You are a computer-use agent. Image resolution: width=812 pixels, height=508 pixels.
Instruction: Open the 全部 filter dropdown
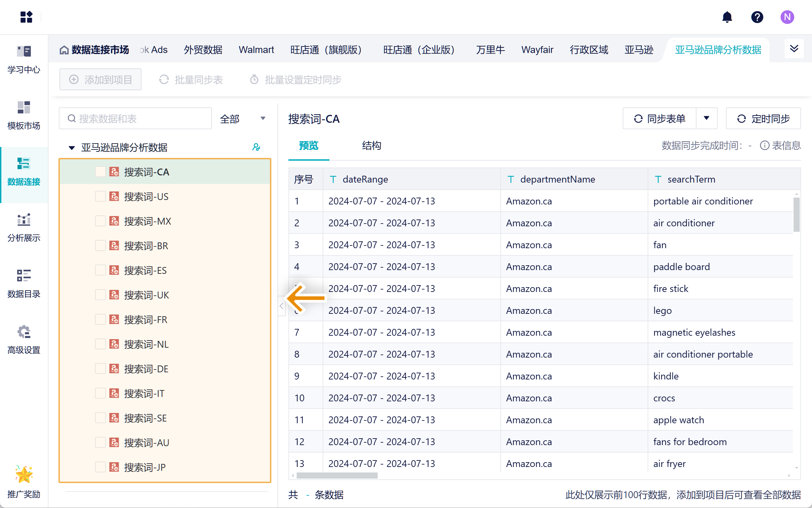click(243, 119)
